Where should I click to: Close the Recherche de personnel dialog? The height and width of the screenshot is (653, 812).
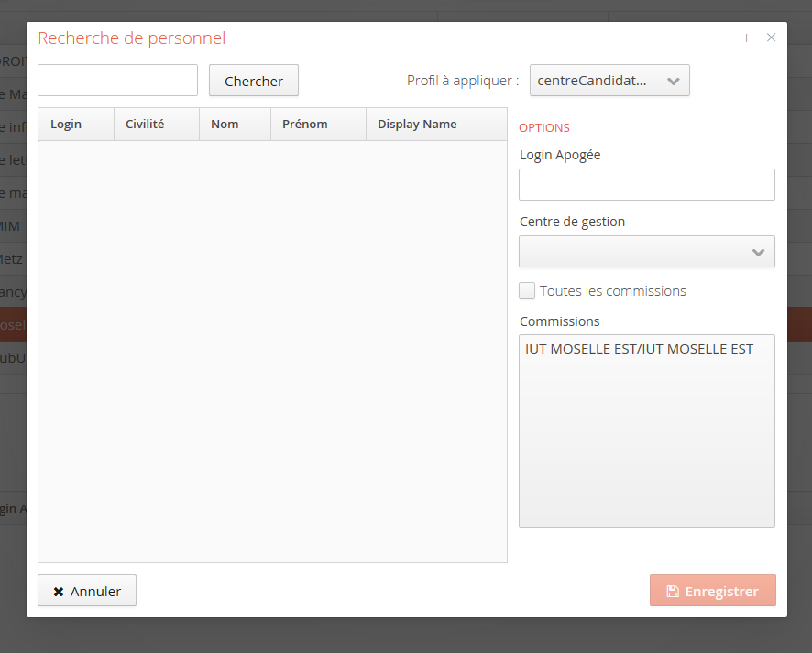pyautogui.click(x=771, y=38)
